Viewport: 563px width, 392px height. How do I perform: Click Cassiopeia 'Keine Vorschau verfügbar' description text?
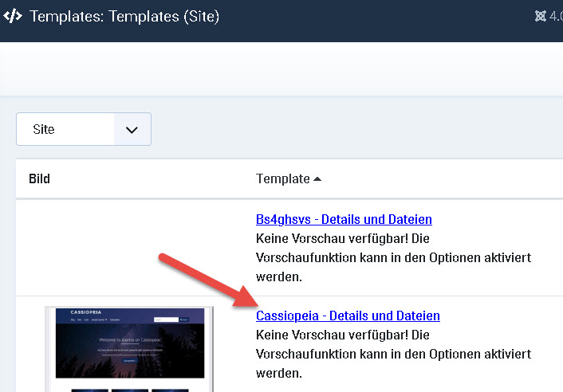tap(393, 354)
